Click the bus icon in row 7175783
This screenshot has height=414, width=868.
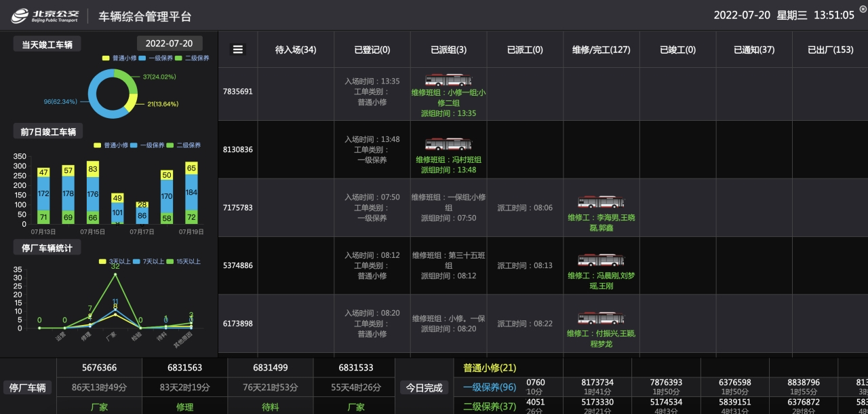tap(601, 202)
